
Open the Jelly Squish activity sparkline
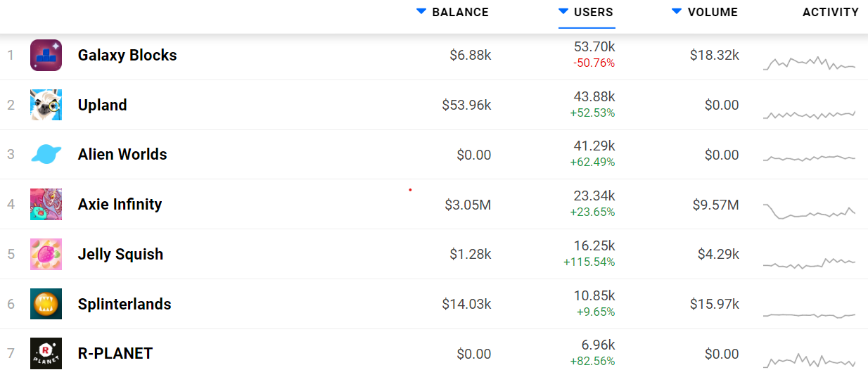click(x=809, y=263)
